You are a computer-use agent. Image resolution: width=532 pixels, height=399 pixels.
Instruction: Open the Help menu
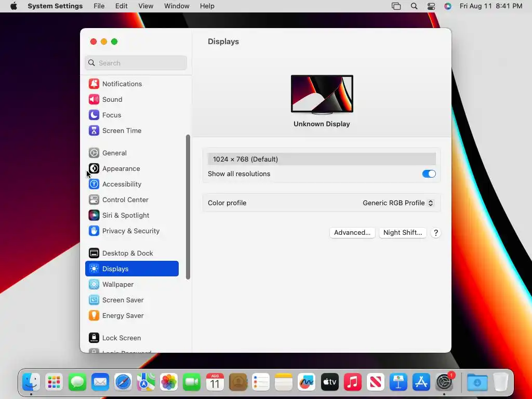point(207,6)
